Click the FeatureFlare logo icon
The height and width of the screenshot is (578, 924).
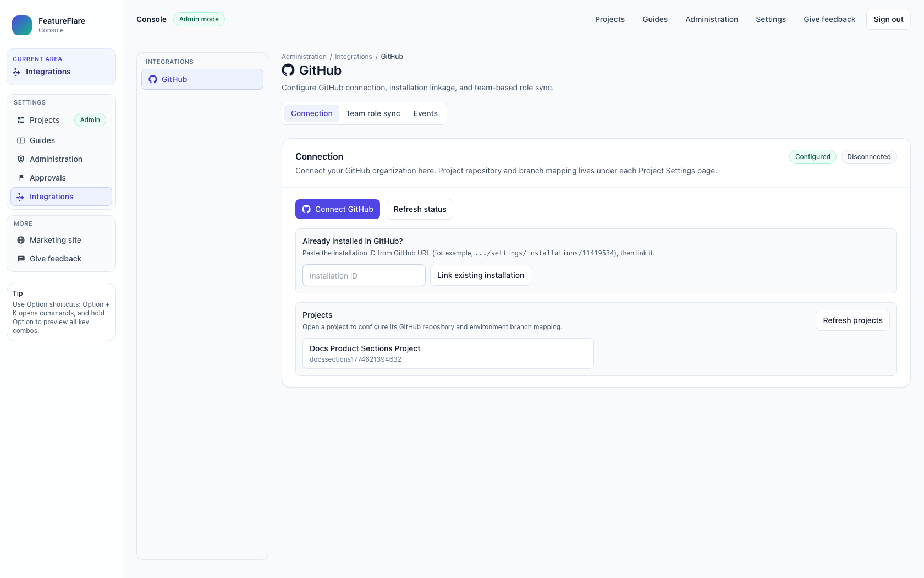tap(22, 25)
